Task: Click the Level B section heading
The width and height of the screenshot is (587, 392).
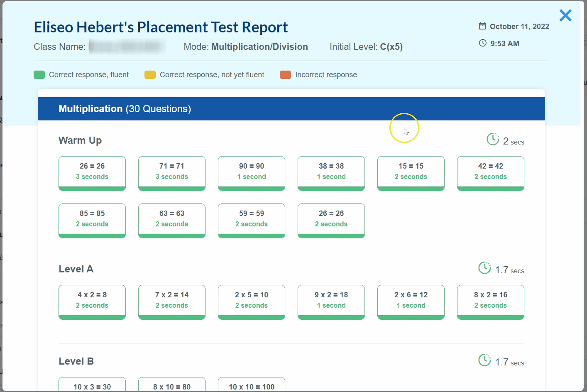Action: pos(76,361)
